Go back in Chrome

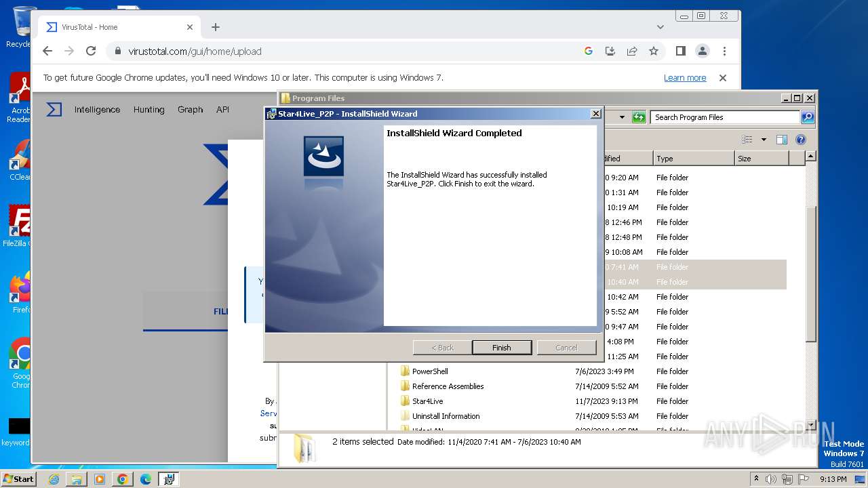click(47, 51)
